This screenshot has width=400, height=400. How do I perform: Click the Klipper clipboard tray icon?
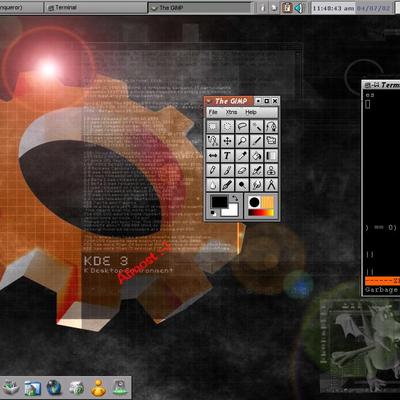pos(287,8)
